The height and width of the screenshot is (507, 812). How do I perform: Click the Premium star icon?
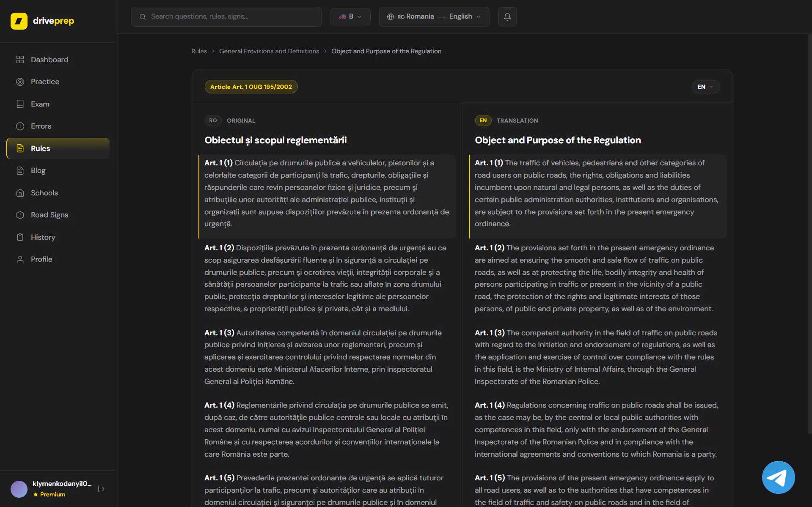point(36,494)
